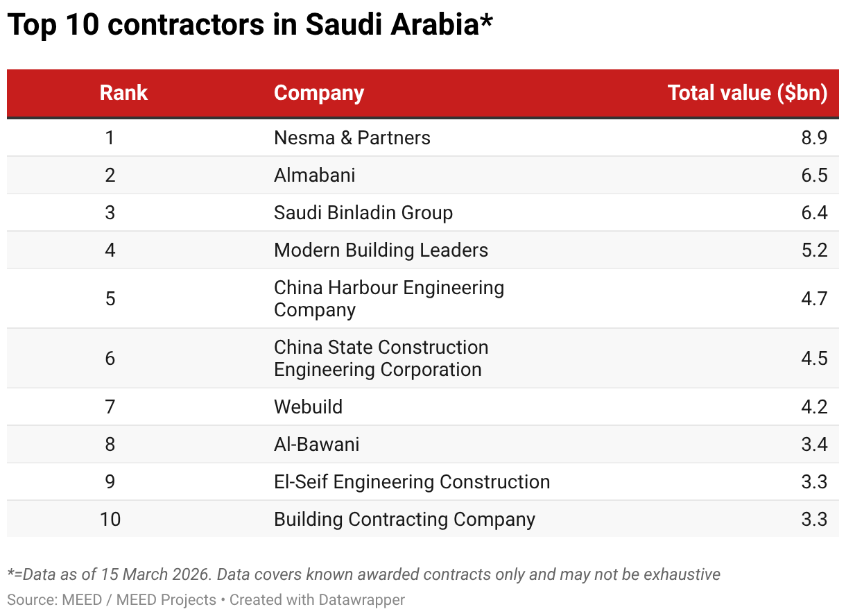
Task: Click on Saudi Binladin Group
Action: tap(363, 212)
